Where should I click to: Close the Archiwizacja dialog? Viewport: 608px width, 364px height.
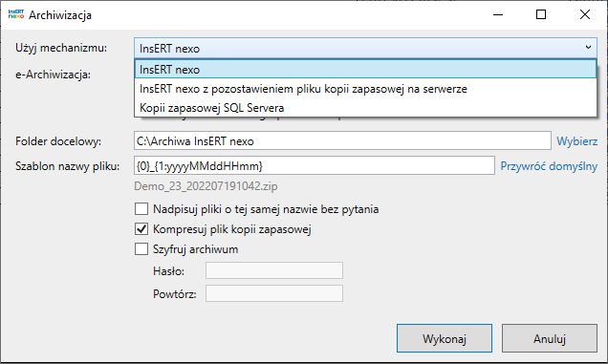click(x=585, y=14)
